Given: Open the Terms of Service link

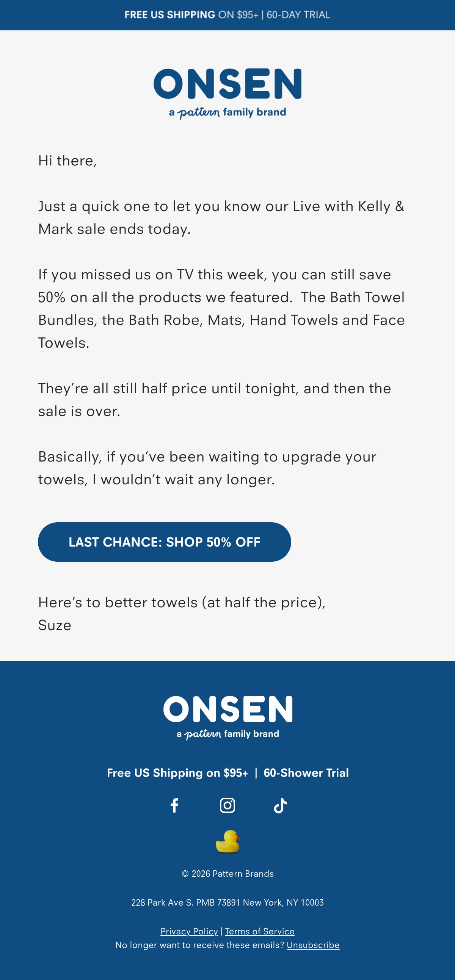Looking at the screenshot, I should [x=260, y=931].
